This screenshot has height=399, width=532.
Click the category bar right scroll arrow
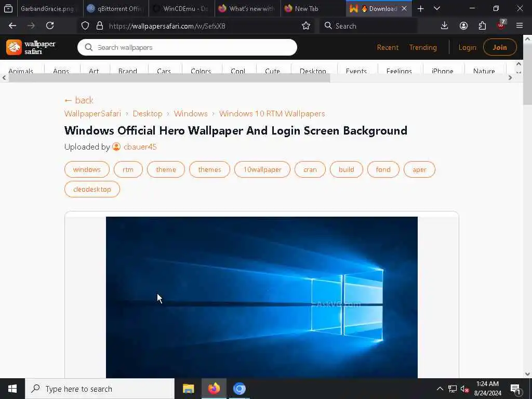[x=510, y=78]
